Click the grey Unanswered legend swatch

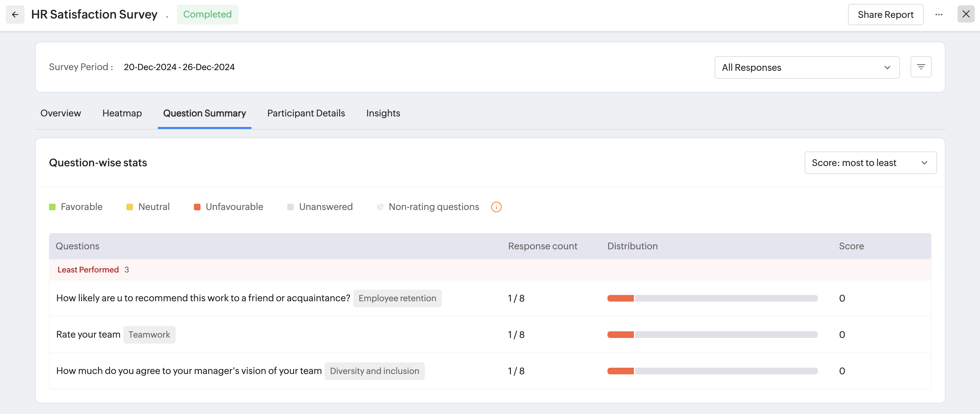[x=290, y=207]
